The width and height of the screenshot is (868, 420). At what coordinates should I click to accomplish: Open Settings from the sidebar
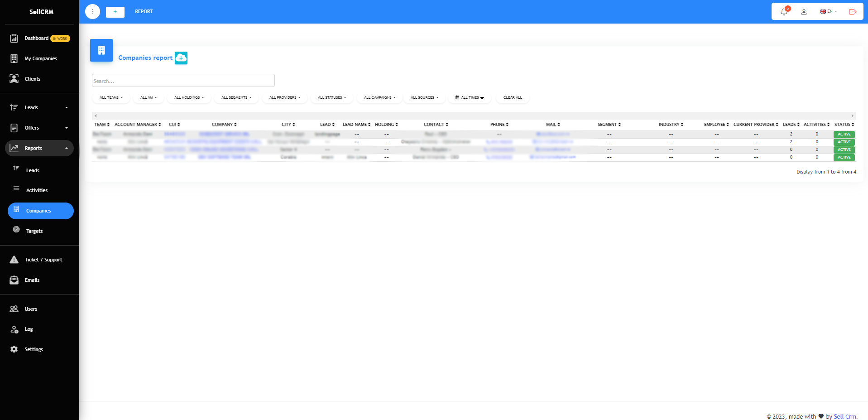point(34,349)
